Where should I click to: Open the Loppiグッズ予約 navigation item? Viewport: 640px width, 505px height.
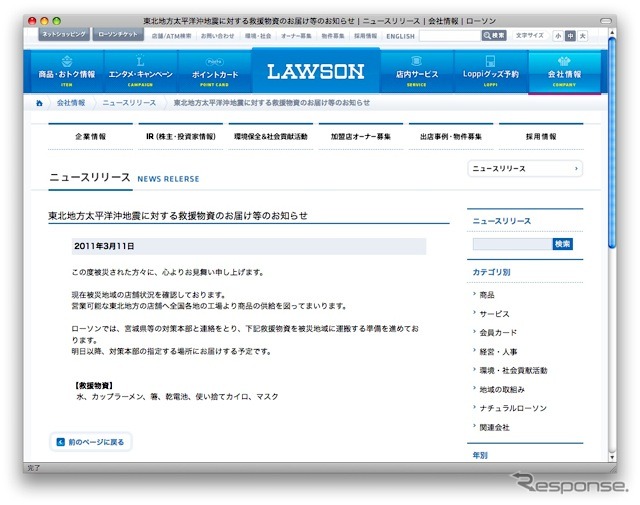[491, 72]
